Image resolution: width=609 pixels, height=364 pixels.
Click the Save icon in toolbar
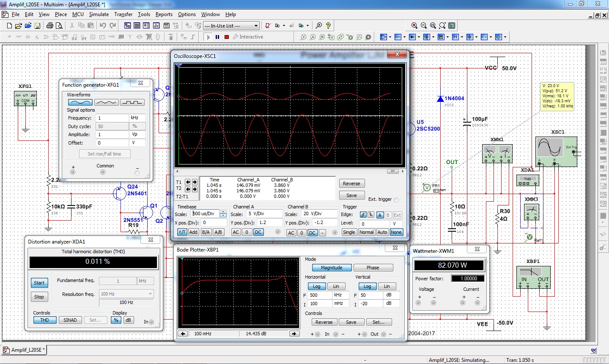tap(37, 26)
